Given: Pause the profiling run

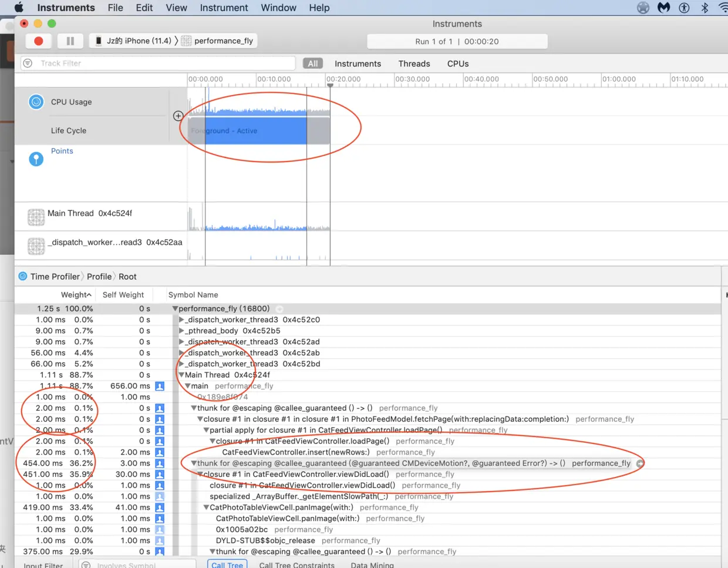Looking at the screenshot, I should point(70,41).
